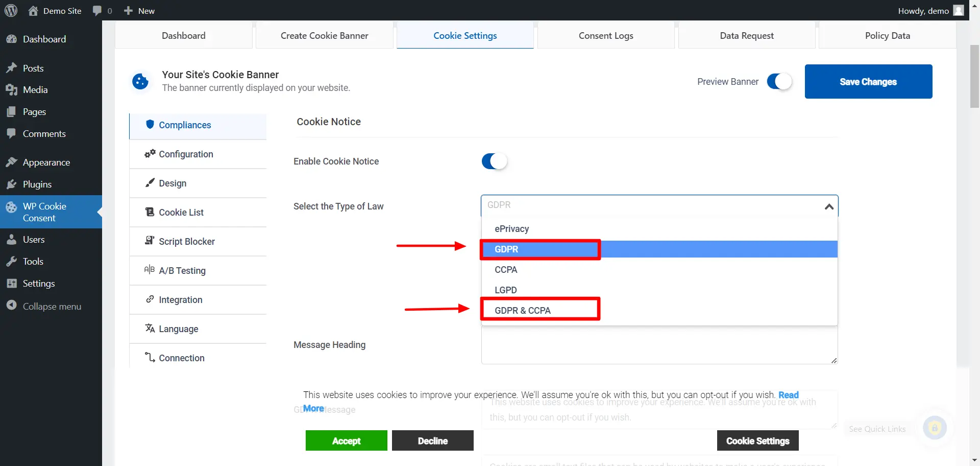This screenshot has height=466, width=980.
Task: Open the Policy Data tab
Action: point(887,35)
